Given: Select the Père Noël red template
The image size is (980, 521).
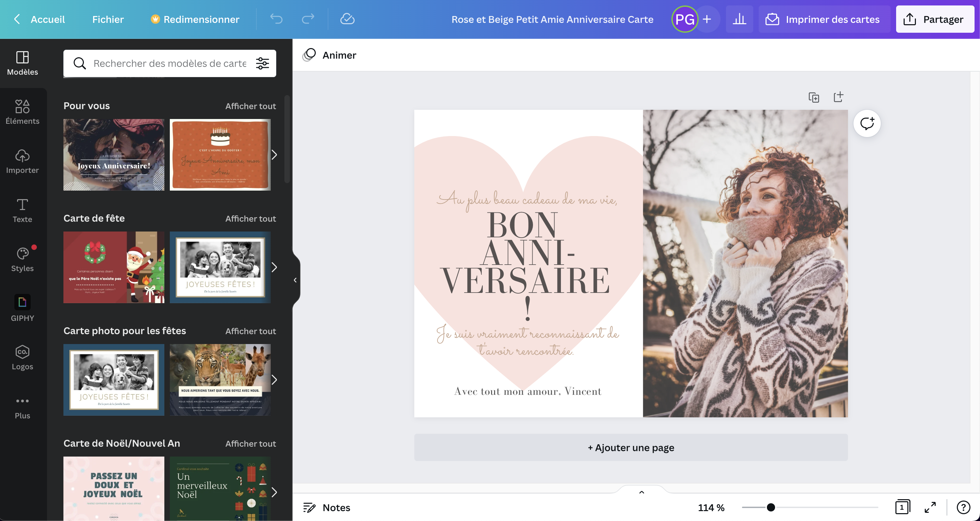Looking at the screenshot, I should (x=114, y=267).
